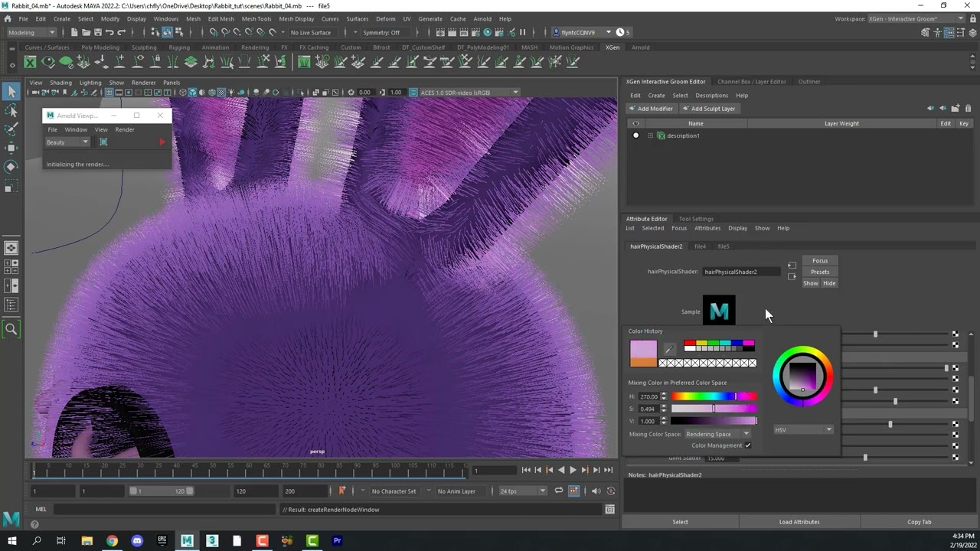Click the hairPhysicalShader name input field
The height and width of the screenshot is (551, 980).
(x=742, y=272)
